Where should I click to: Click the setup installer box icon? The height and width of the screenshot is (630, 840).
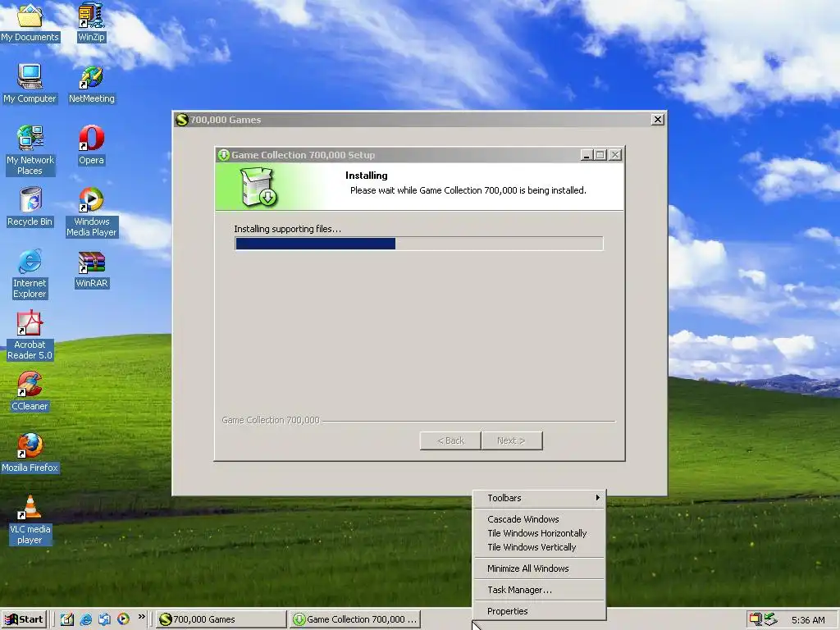point(258,187)
